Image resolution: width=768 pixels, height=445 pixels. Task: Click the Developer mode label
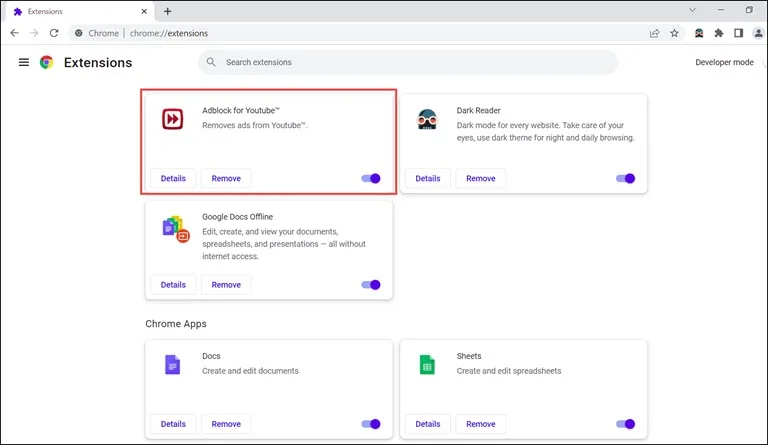tap(724, 62)
